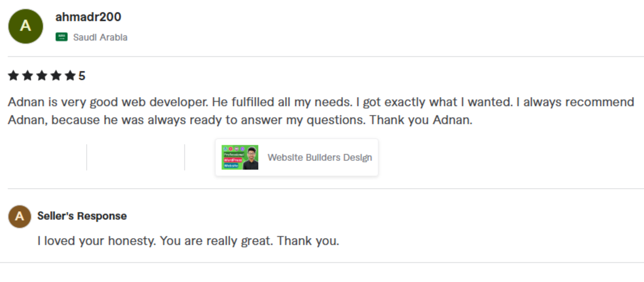Click the sentence "He fulfilled all my needs"
The height and width of the screenshot is (282, 644).
(x=282, y=102)
